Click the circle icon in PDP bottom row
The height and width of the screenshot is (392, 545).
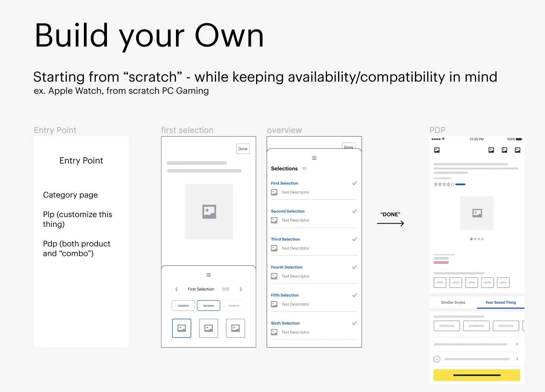coord(437,359)
